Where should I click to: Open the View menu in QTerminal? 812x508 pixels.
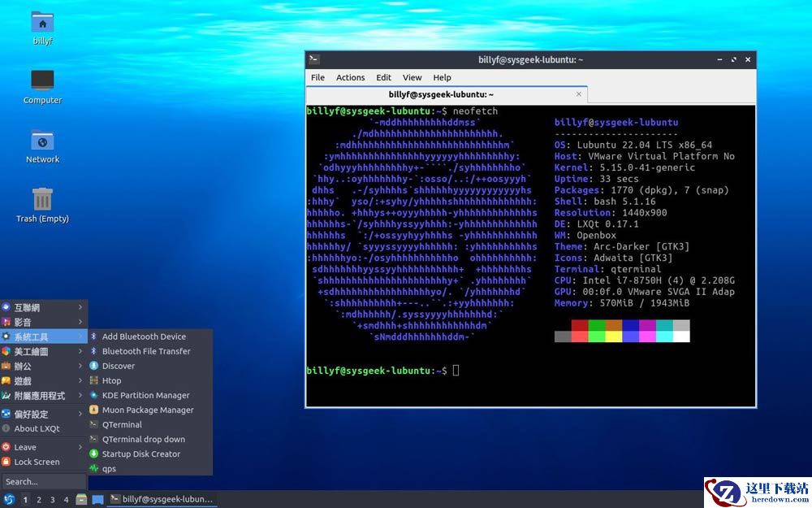(412, 77)
